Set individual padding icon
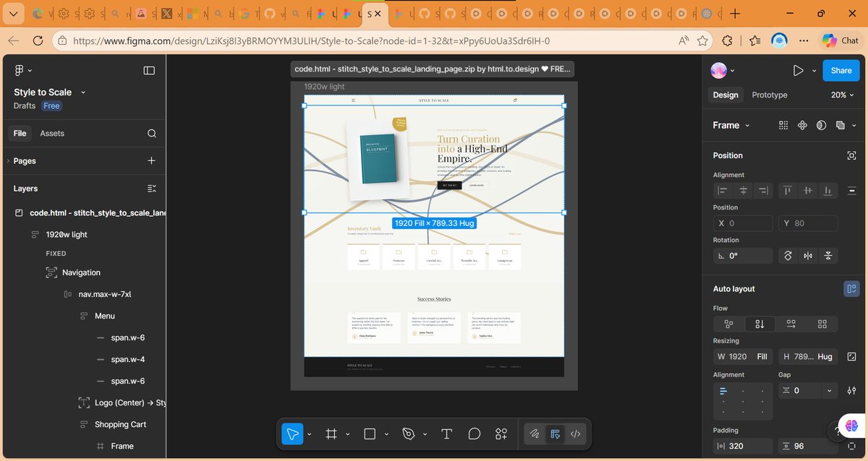Image resolution: width=868 pixels, height=461 pixels. coord(851,446)
